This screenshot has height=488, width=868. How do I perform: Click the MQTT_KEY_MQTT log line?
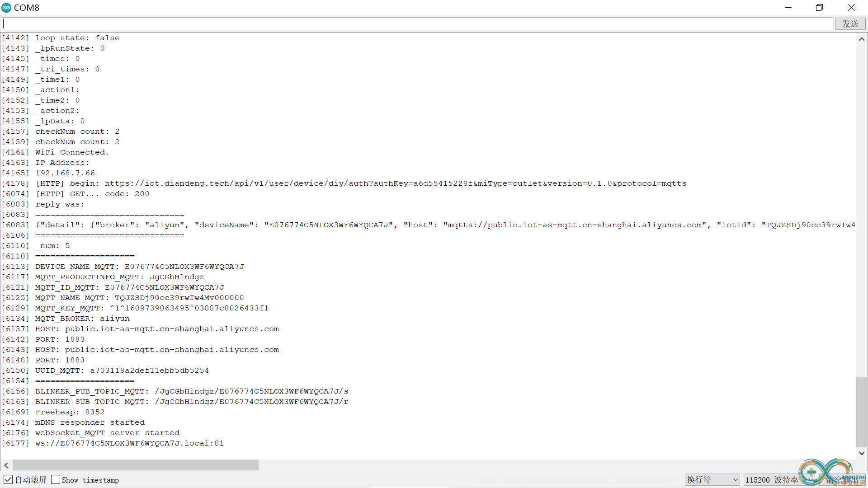pos(135,308)
